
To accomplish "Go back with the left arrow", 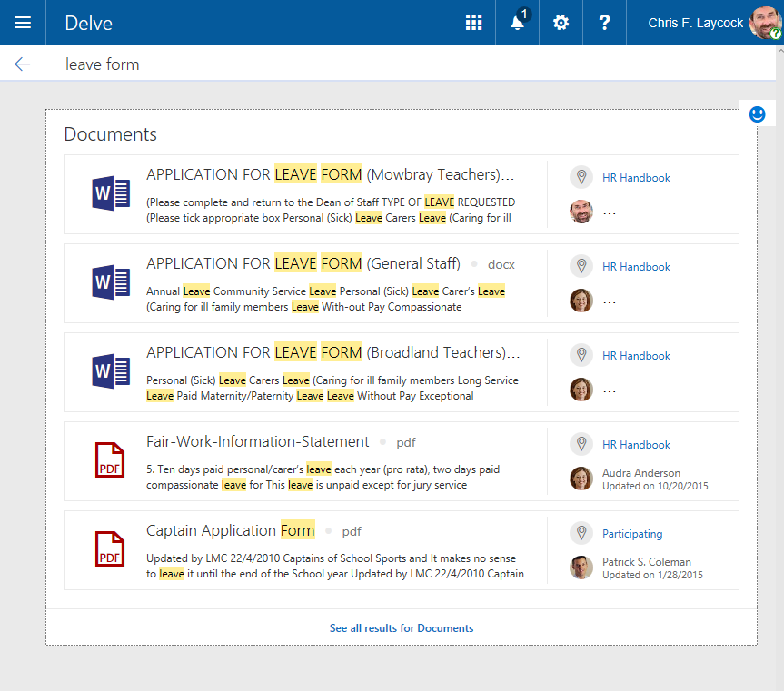I will (x=23, y=64).
